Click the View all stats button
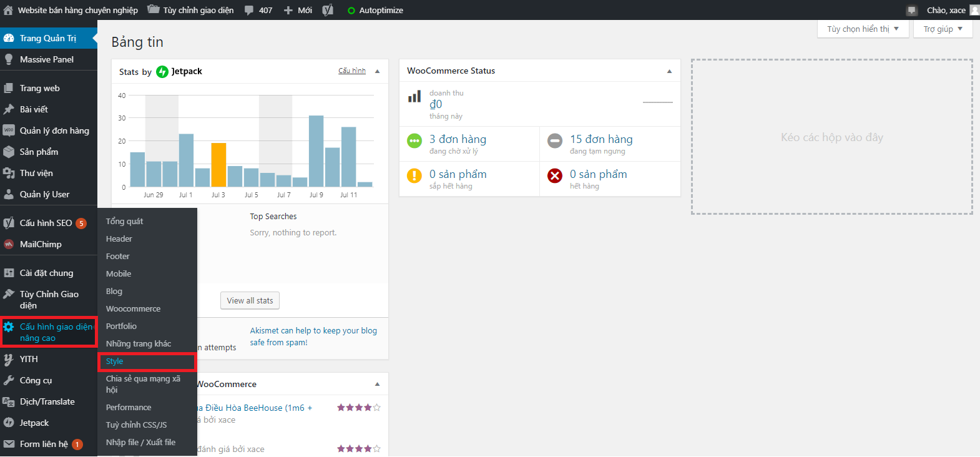This screenshot has width=980, height=457. click(250, 301)
